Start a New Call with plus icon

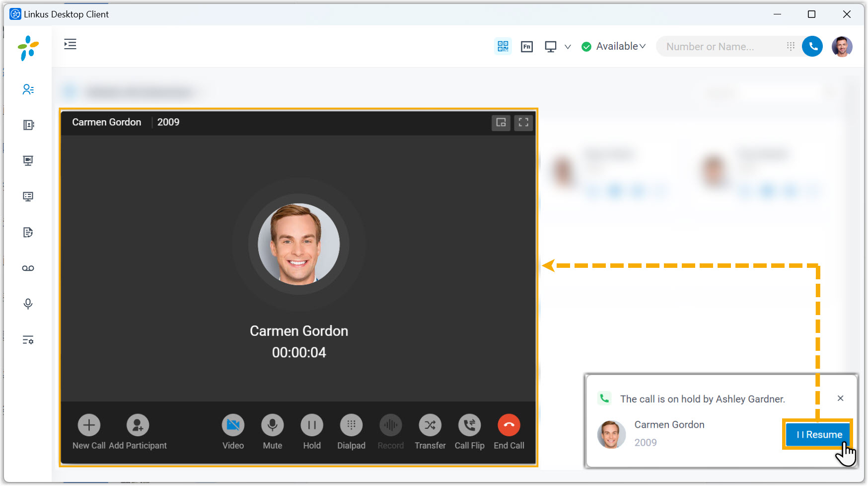pos(89,425)
